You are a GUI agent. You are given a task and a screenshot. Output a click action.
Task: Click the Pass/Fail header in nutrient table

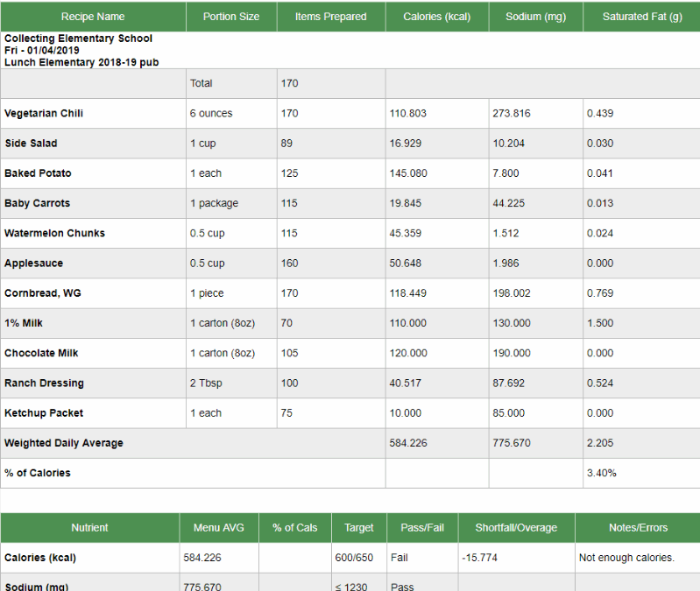click(422, 528)
